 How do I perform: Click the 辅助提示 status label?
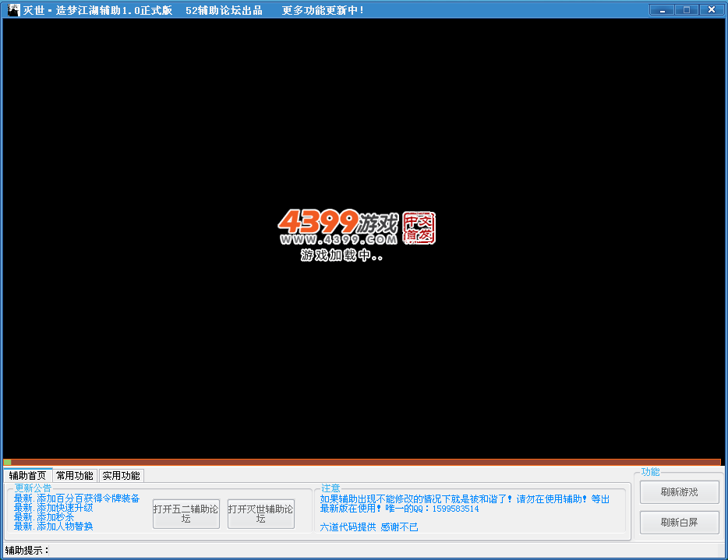[x=27, y=550]
